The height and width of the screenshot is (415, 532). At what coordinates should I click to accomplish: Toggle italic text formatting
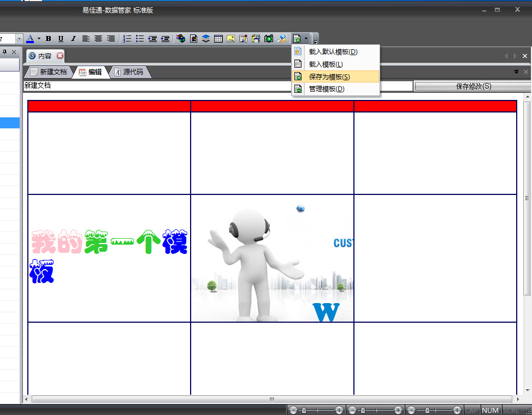73,39
